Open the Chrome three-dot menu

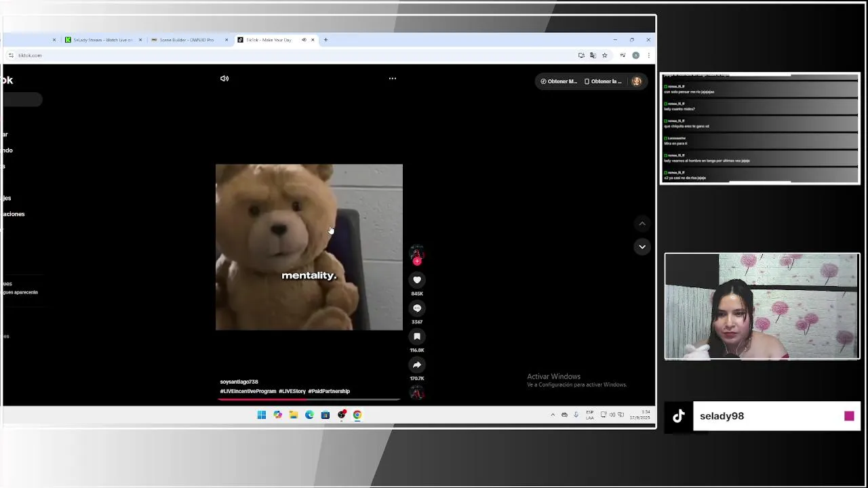[648, 56]
